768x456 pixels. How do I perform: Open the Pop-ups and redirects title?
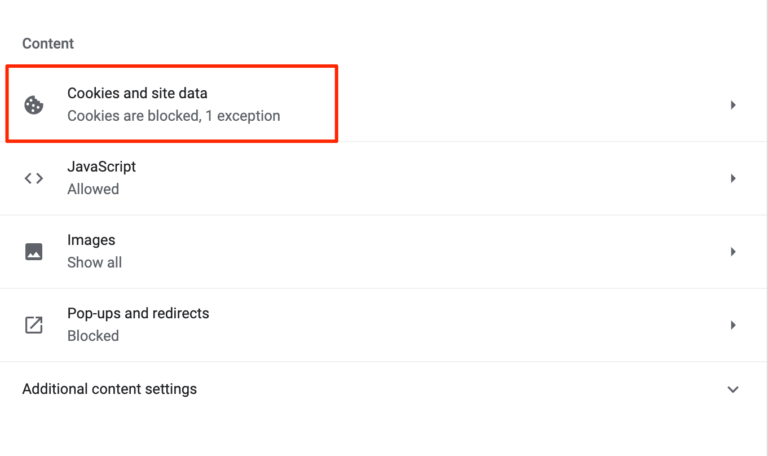click(138, 313)
